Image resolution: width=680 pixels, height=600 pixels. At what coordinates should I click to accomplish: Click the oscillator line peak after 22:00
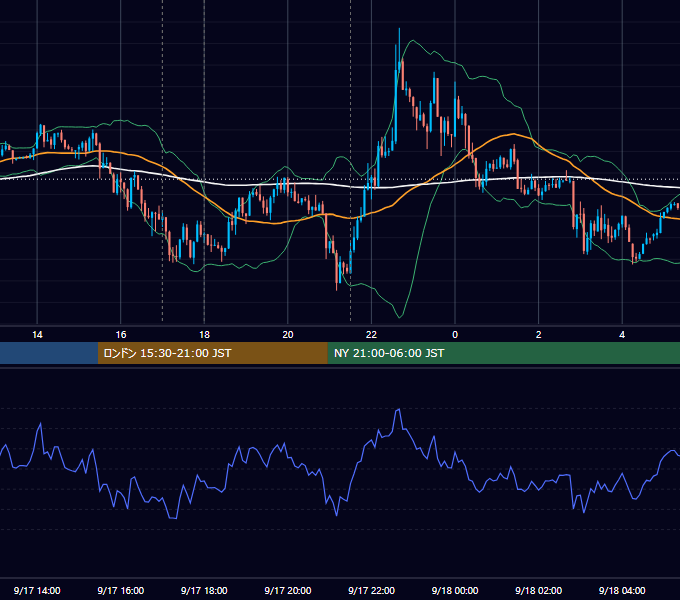pyautogui.click(x=398, y=410)
